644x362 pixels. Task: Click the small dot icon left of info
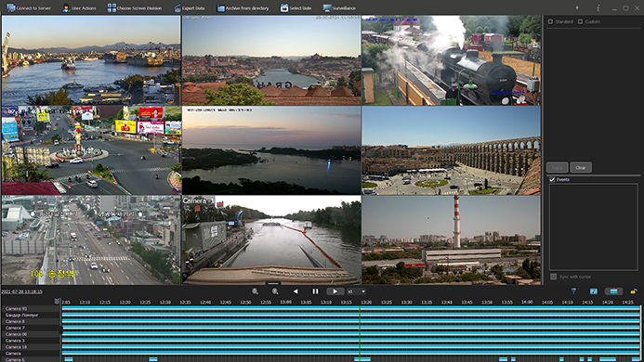(x=577, y=7)
